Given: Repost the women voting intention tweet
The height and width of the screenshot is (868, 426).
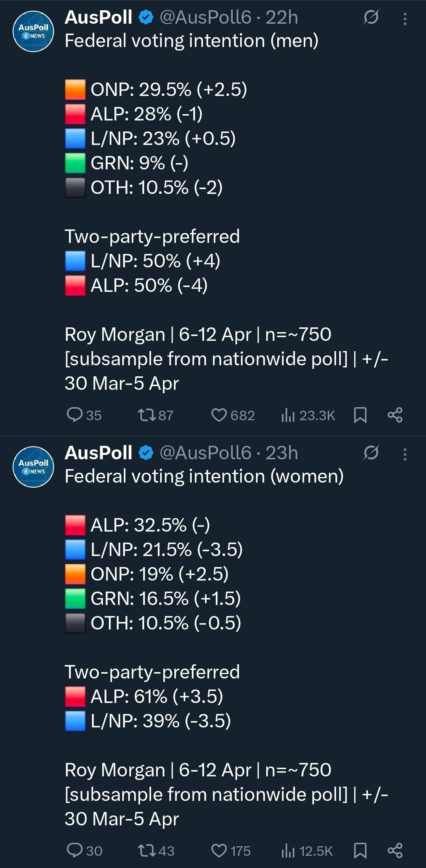Looking at the screenshot, I should click(146, 850).
